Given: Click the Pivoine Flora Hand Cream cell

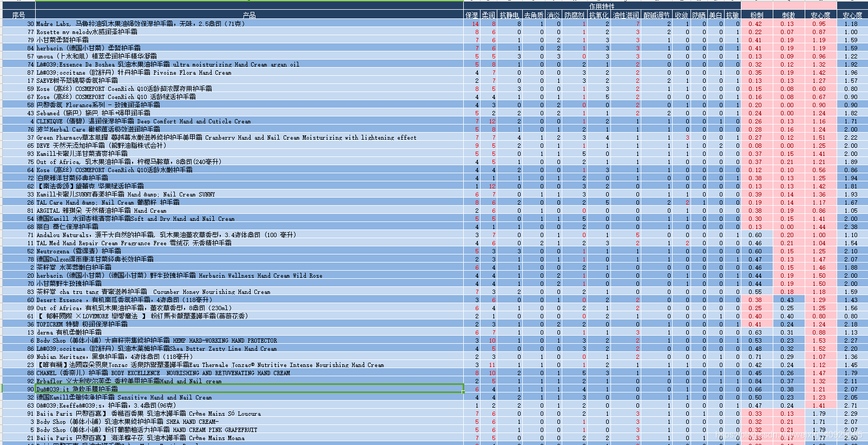Looking at the screenshot, I should [249, 73].
